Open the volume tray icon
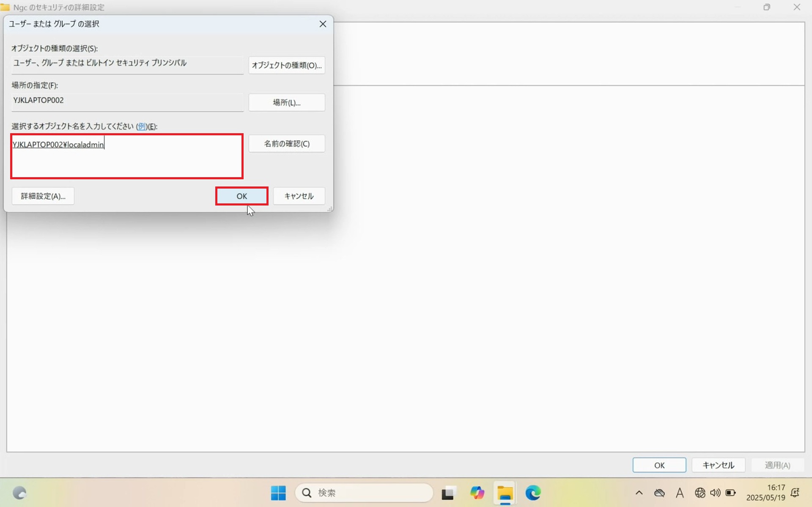 coord(715,493)
